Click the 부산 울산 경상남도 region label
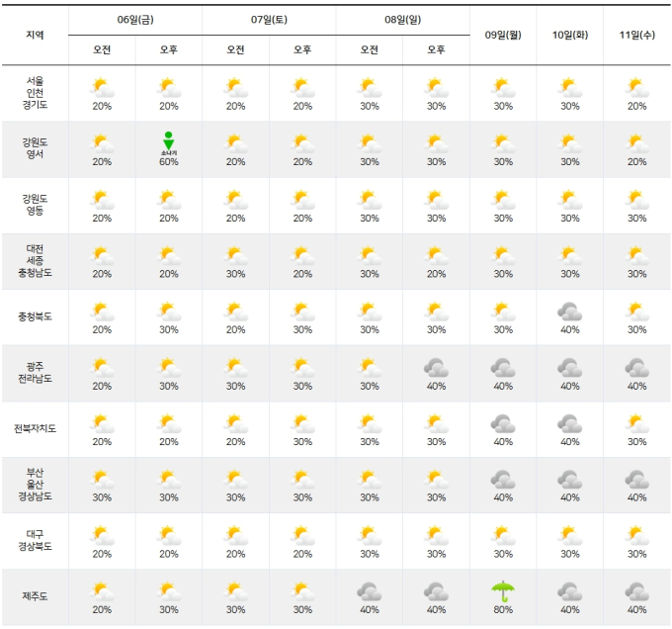The width and height of the screenshot is (672, 629). point(35,484)
